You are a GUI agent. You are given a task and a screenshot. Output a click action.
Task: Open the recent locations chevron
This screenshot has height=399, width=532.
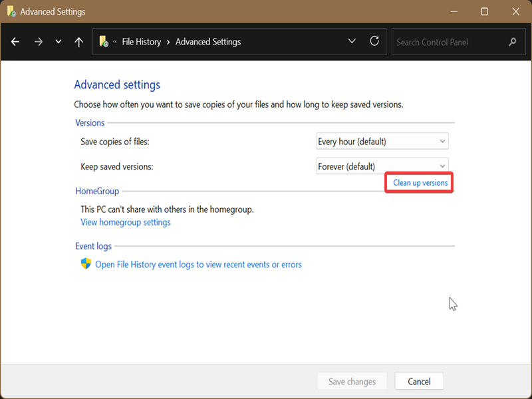pyautogui.click(x=59, y=42)
